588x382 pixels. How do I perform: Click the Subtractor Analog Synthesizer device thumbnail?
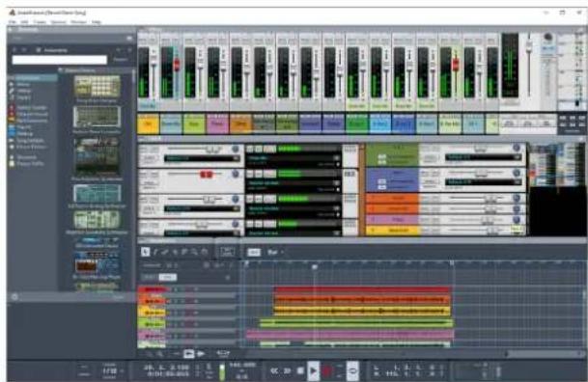98,194
